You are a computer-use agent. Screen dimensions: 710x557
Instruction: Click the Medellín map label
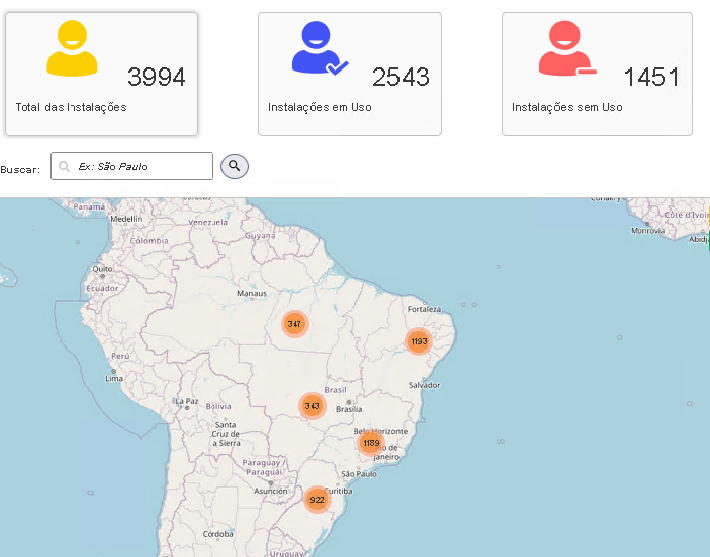point(126,219)
